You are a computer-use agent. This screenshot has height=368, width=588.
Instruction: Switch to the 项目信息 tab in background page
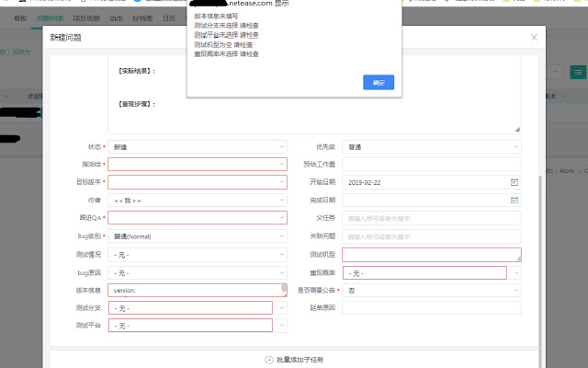coord(86,18)
